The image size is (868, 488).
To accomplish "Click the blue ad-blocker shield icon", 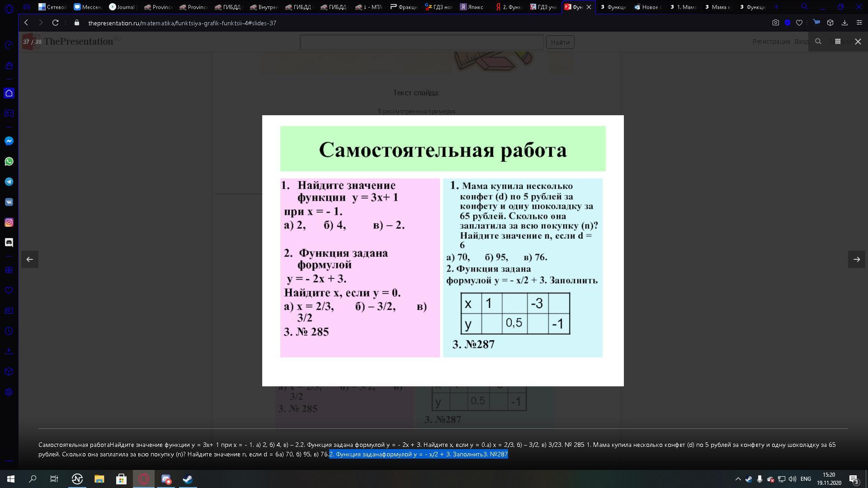I will pos(788,23).
